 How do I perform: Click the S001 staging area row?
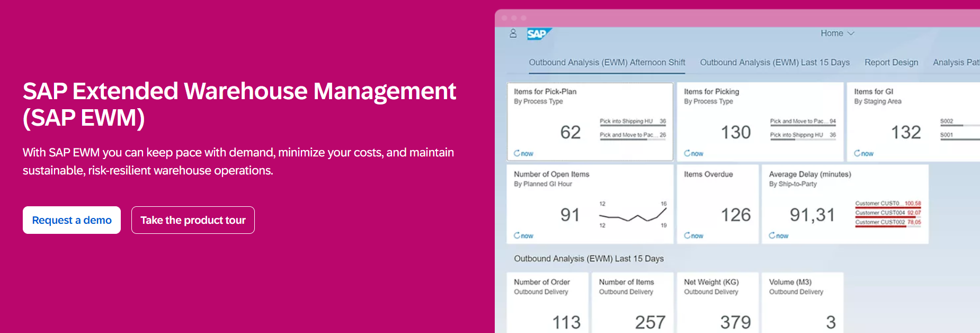click(x=959, y=135)
